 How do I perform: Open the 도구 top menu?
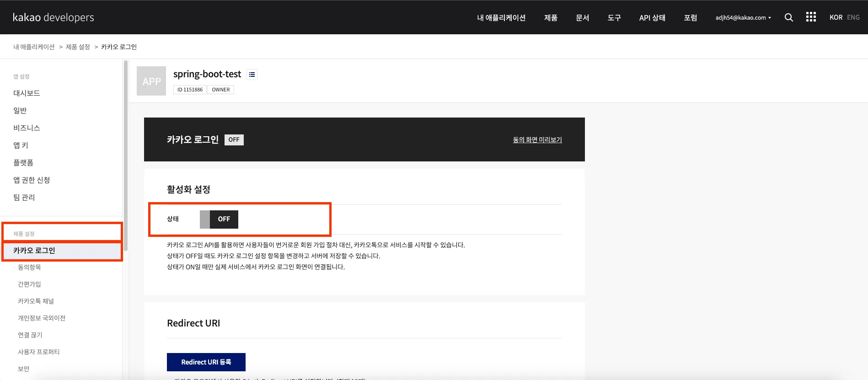614,18
